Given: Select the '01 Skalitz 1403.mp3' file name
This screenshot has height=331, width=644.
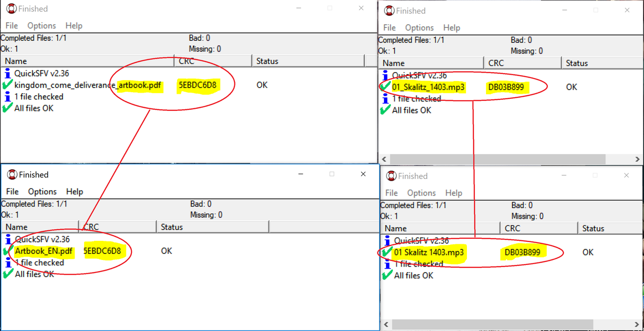Looking at the screenshot, I should (429, 252).
